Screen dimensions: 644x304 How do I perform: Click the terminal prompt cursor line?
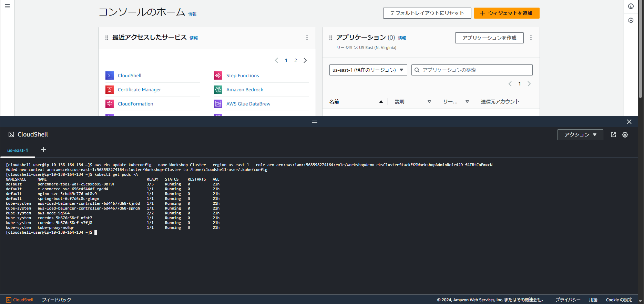click(51, 232)
